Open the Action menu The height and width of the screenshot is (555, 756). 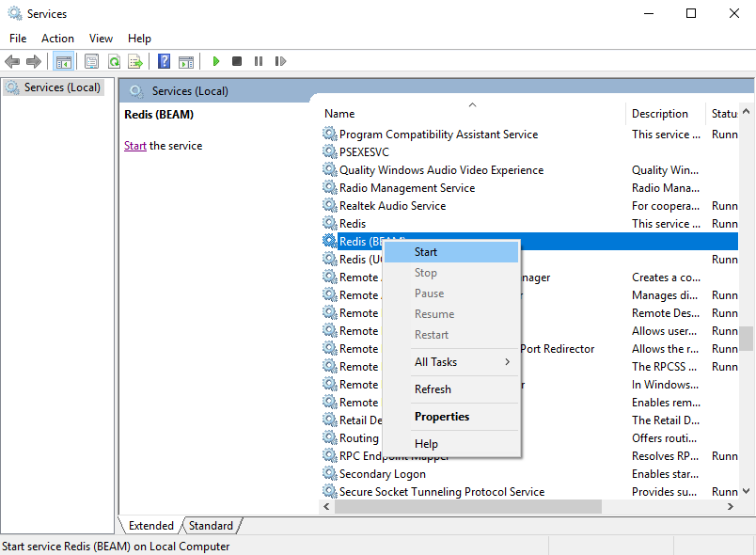pyautogui.click(x=57, y=39)
